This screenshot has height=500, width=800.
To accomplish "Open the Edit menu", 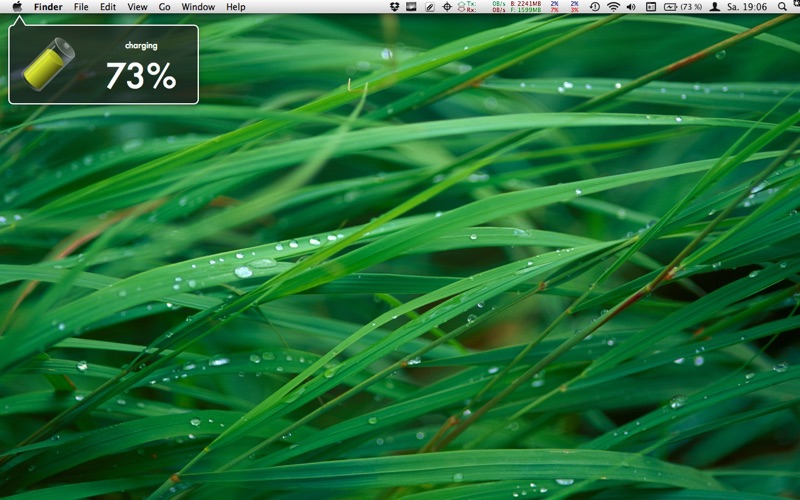I will click(x=108, y=7).
